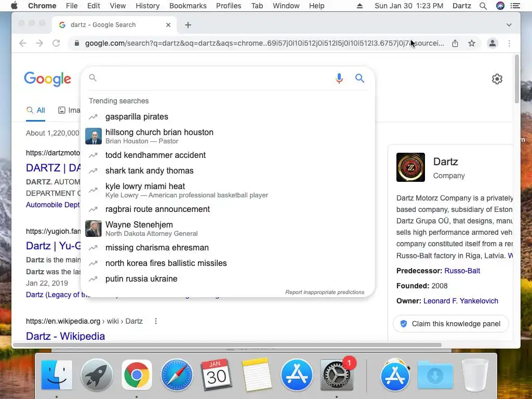This screenshot has height=399, width=532.
Task: Select the Wayne Stenehjem suggestion
Action: 228,229
